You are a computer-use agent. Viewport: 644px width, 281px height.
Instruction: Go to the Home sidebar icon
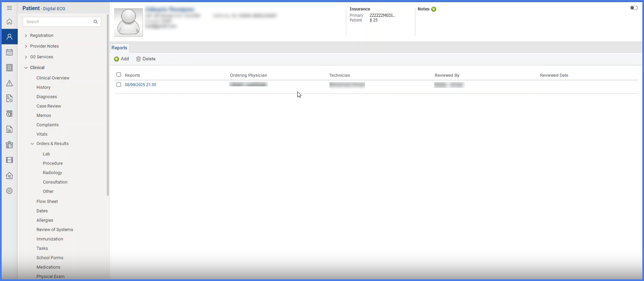coord(9,22)
